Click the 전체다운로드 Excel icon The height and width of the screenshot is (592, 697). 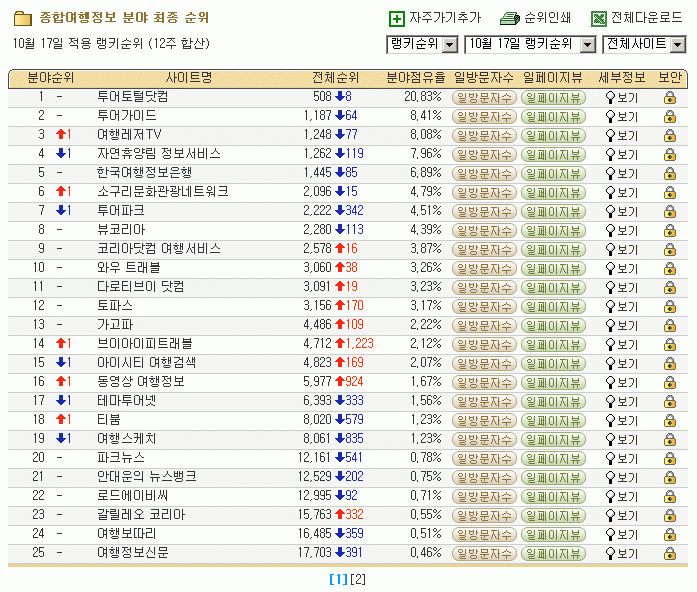click(x=599, y=19)
